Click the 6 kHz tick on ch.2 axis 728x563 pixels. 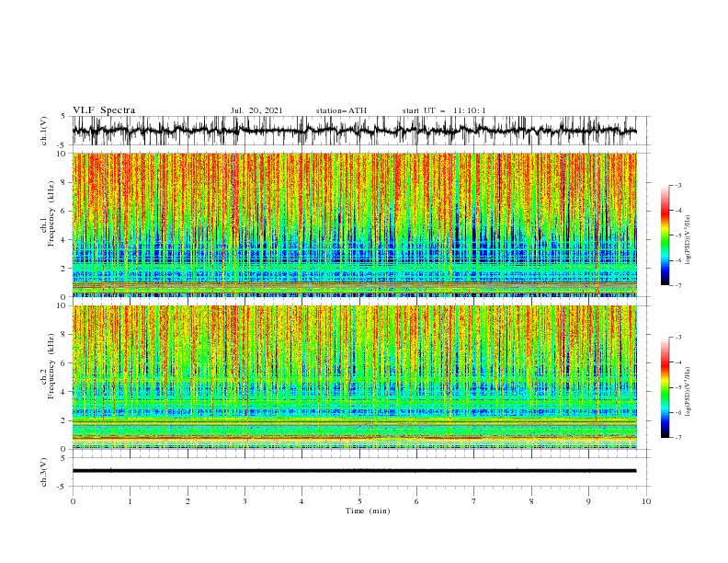coord(64,363)
